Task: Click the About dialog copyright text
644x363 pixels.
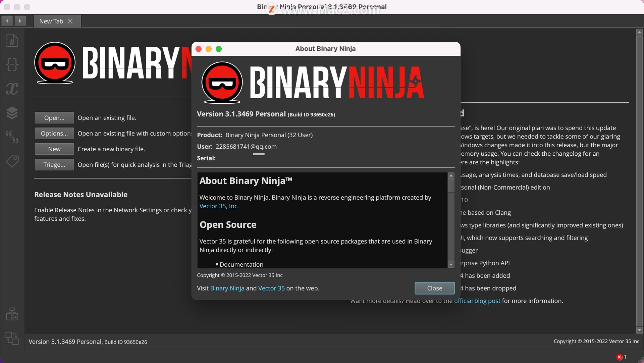Action: (x=240, y=275)
